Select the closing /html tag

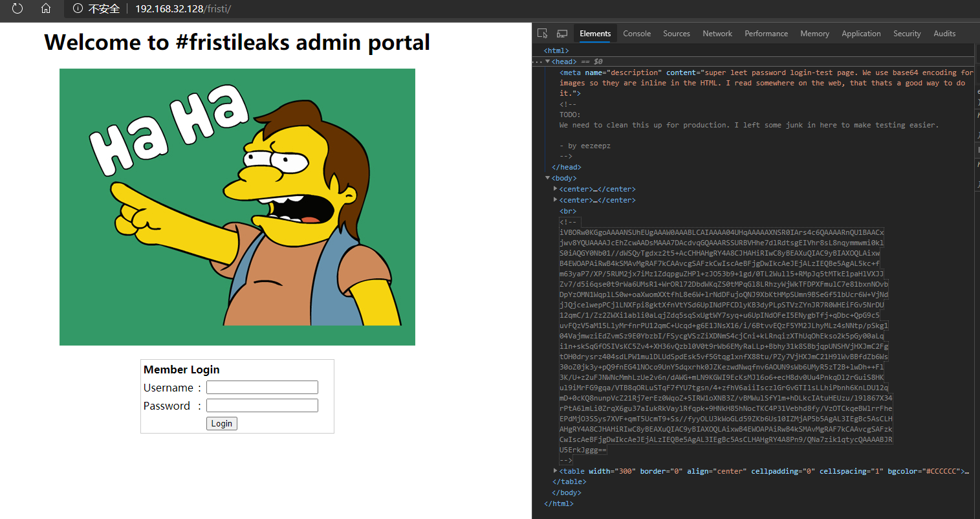[x=559, y=503]
